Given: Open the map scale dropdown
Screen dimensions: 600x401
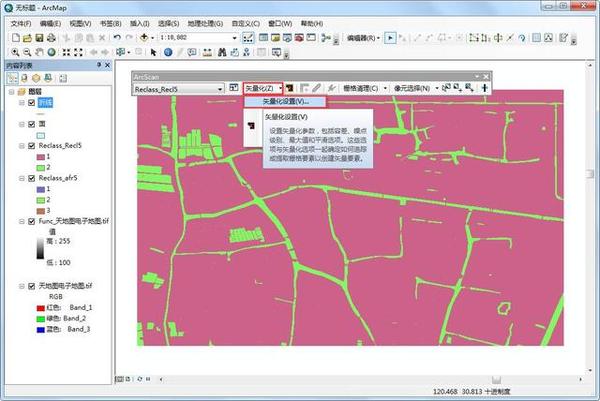Looking at the screenshot, I should coord(235,38).
